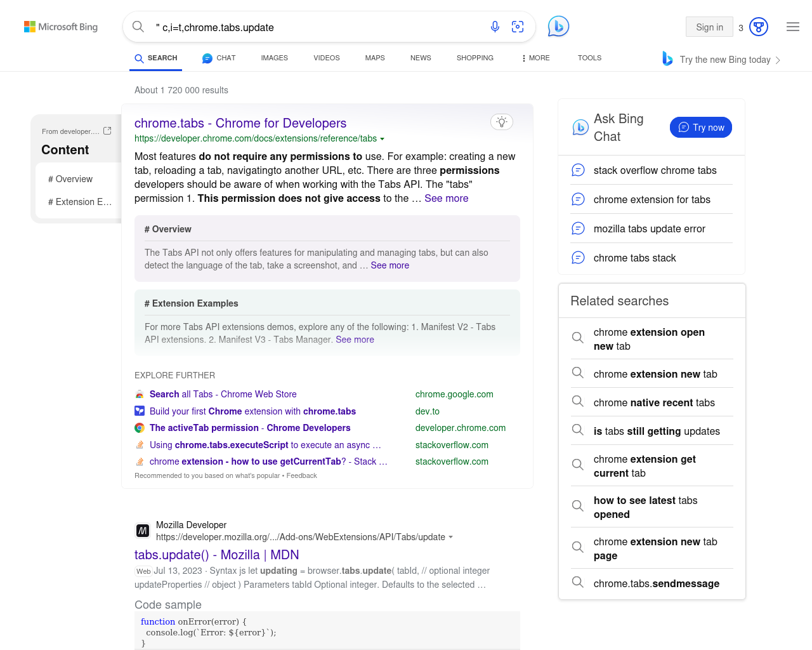Image resolution: width=812 pixels, height=650 pixels.
Task: Open Microsoft Rewards trophy icon
Action: click(759, 27)
